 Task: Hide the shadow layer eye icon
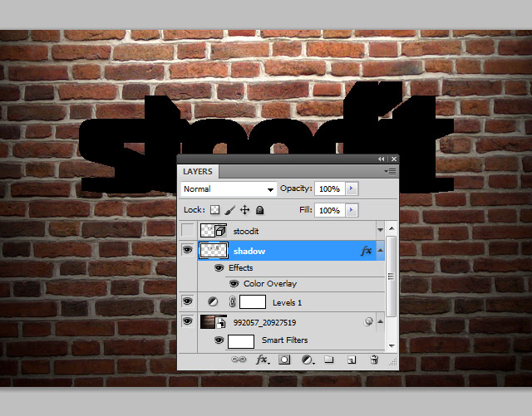(x=188, y=250)
